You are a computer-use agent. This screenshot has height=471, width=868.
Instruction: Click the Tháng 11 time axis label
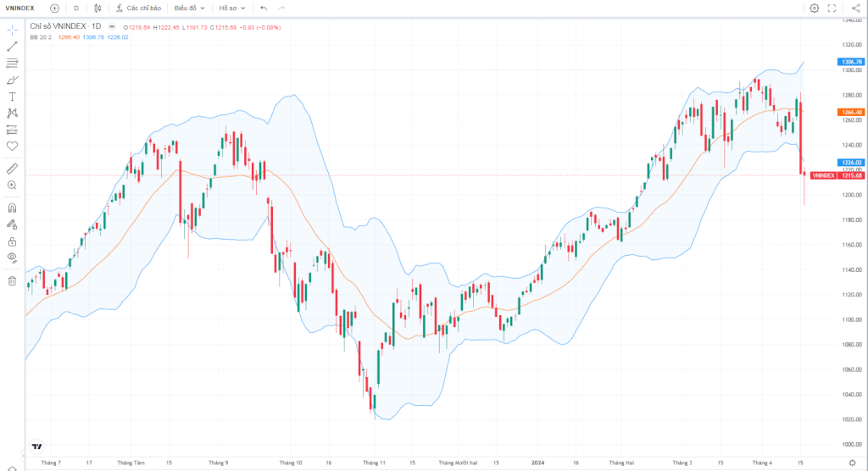[x=374, y=463]
